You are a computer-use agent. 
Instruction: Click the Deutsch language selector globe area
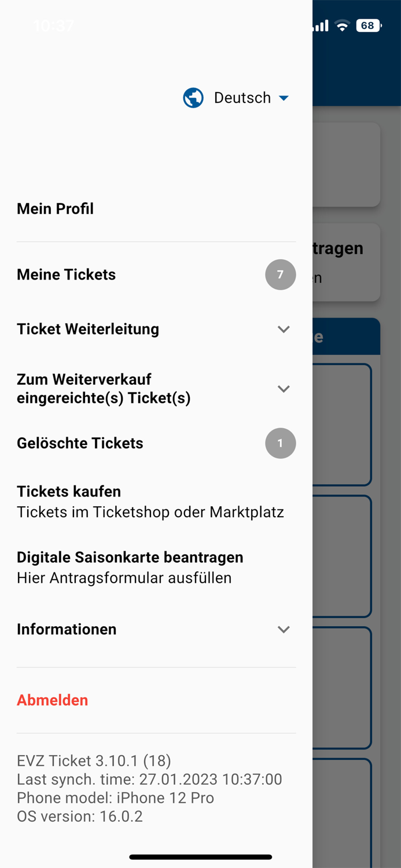(x=193, y=98)
